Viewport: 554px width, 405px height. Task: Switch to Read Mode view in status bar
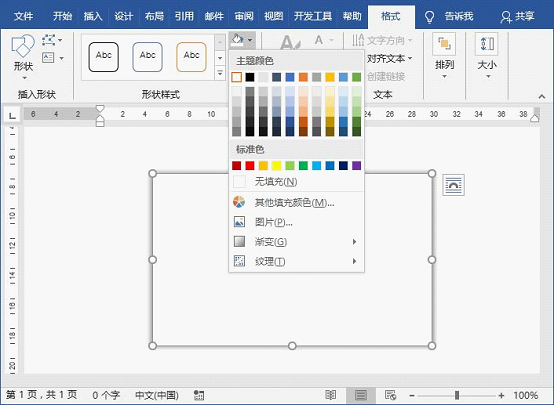[x=330, y=395]
